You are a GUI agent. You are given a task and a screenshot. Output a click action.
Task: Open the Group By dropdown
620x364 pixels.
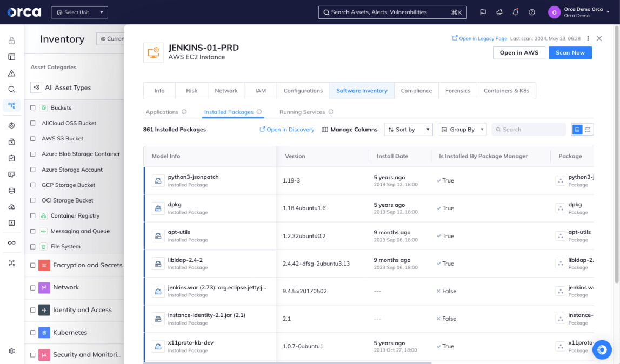coord(462,129)
